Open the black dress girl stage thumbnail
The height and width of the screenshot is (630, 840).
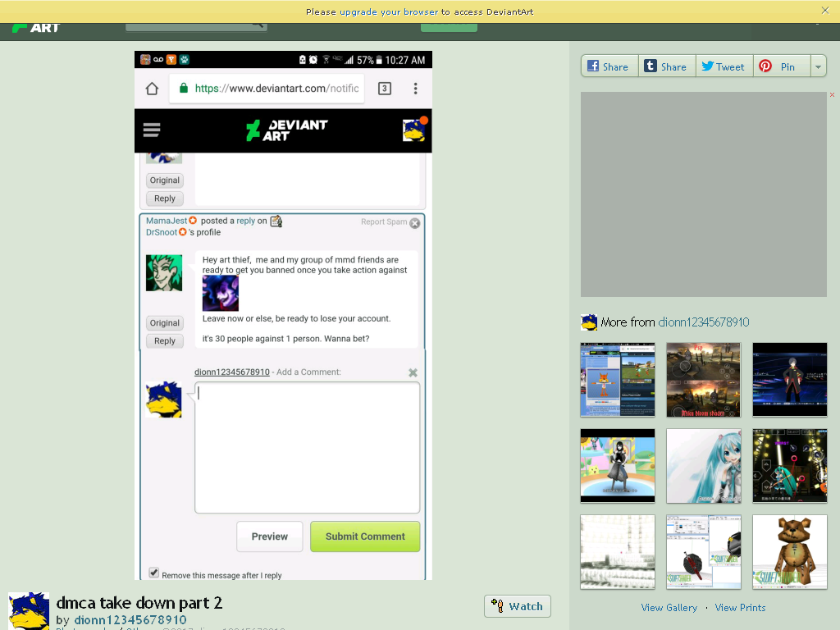coord(618,466)
